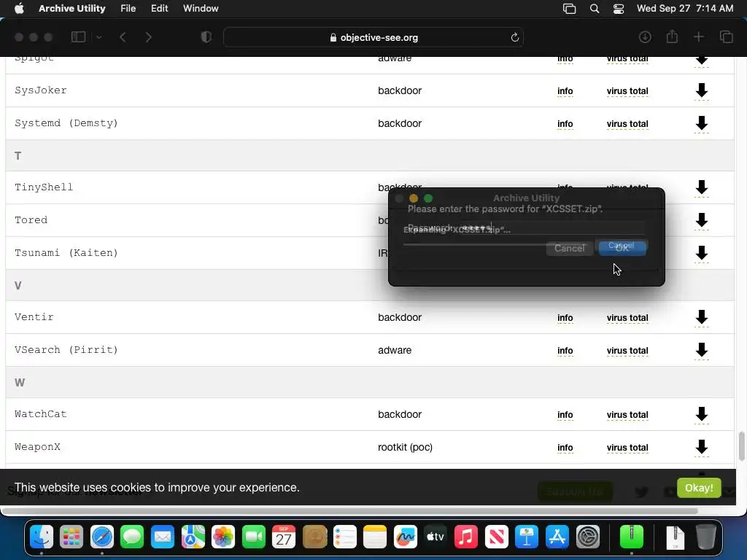Screen dimensions: 747x560
Task: Open WeaponX info link
Action: [x=565, y=448]
